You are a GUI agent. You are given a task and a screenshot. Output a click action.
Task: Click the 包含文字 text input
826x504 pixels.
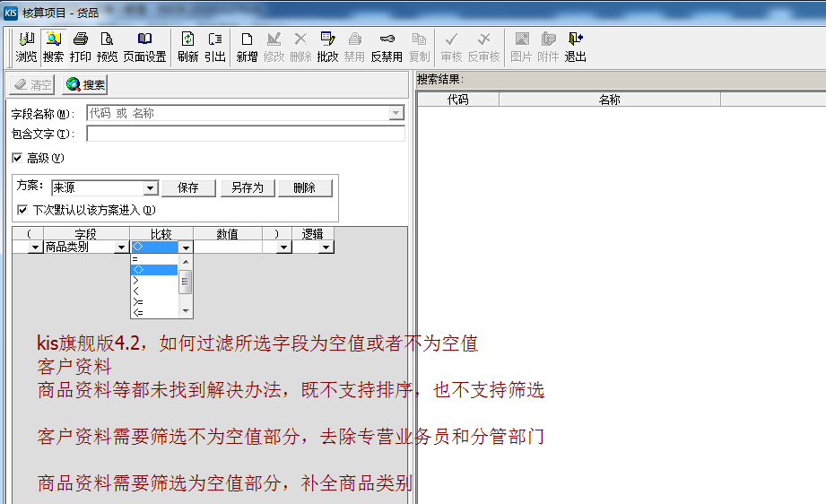pyautogui.click(x=246, y=134)
